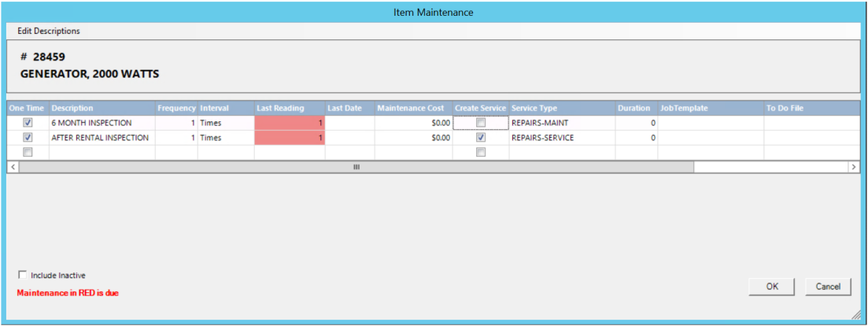Select the To Do File column header

(811, 109)
